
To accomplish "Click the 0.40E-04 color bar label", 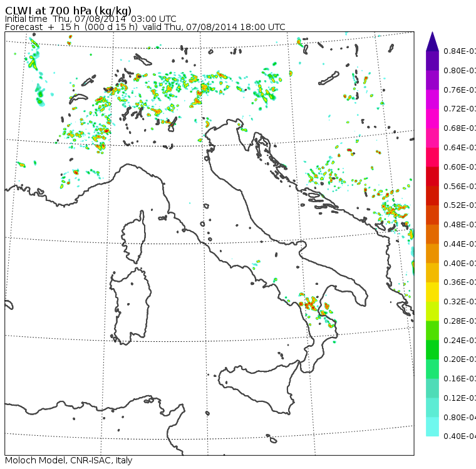I will coord(460,436).
